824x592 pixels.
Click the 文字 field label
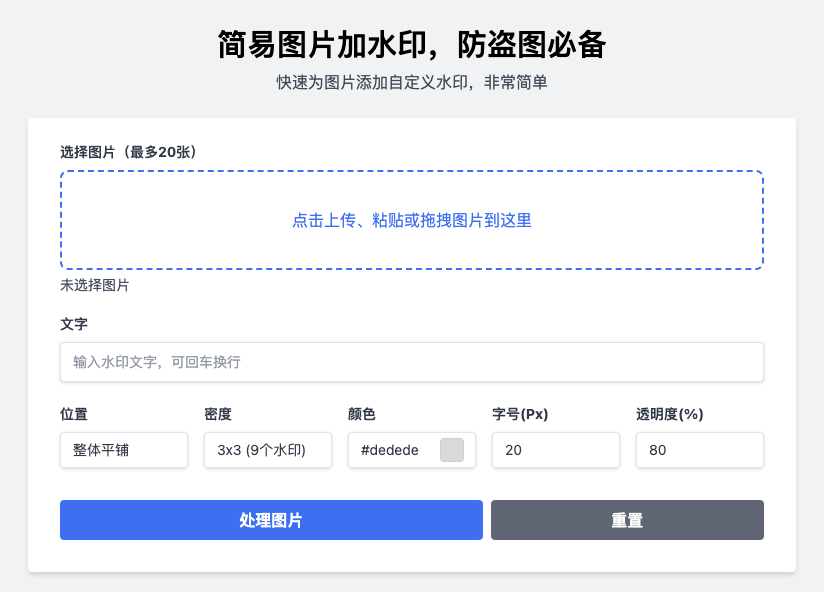coord(74,324)
